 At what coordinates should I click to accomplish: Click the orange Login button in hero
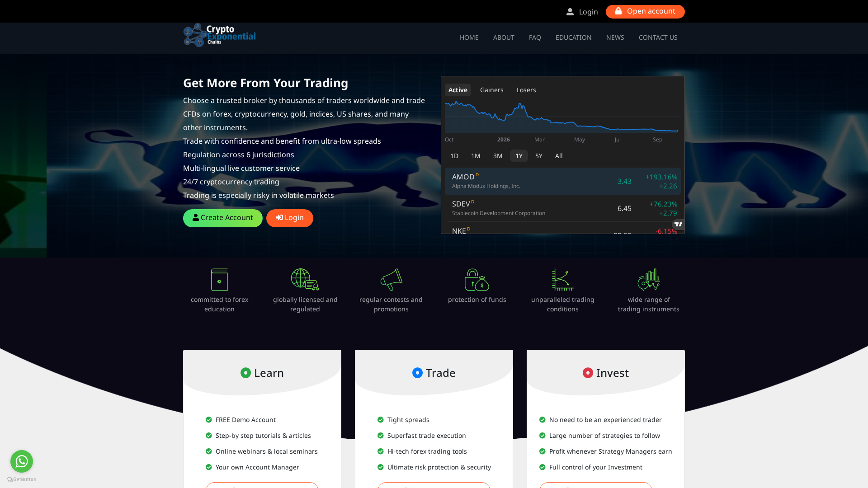coord(290,218)
